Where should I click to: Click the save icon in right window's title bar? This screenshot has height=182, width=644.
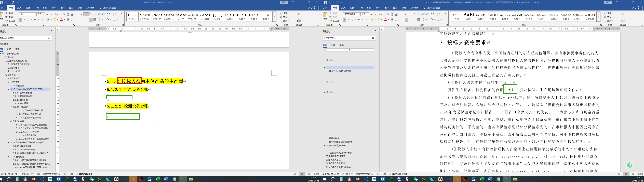coord(325,3)
